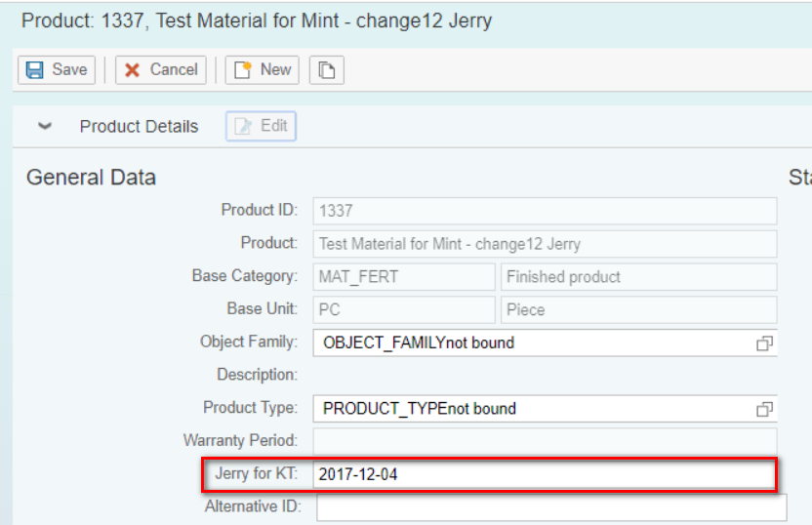Click the Save floppy disk button
The width and height of the screenshot is (812, 525).
(x=58, y=70)
